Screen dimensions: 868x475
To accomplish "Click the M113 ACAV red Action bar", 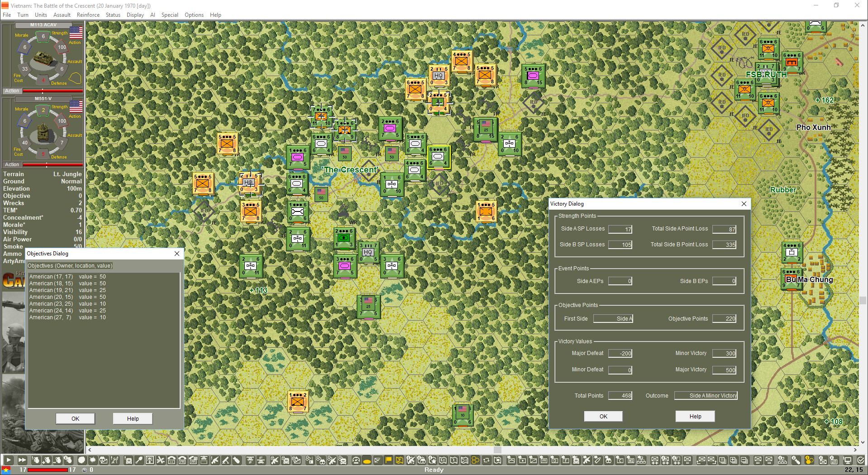I will point(52,91).
